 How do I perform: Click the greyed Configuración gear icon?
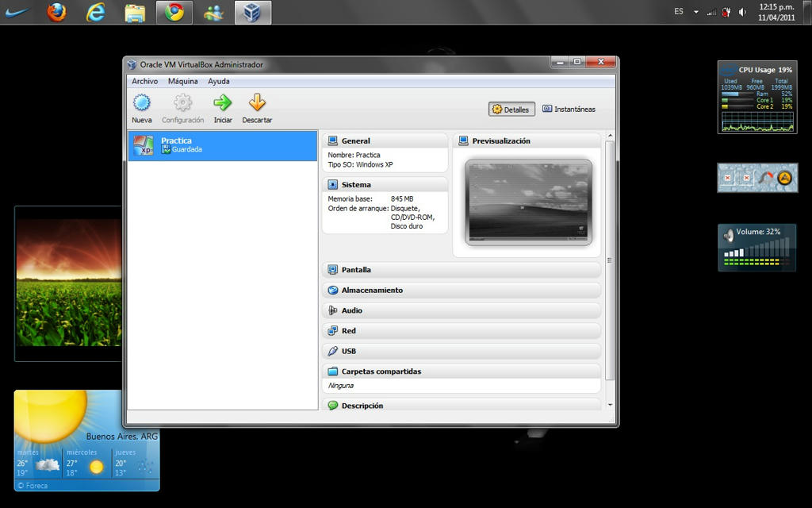182,102
